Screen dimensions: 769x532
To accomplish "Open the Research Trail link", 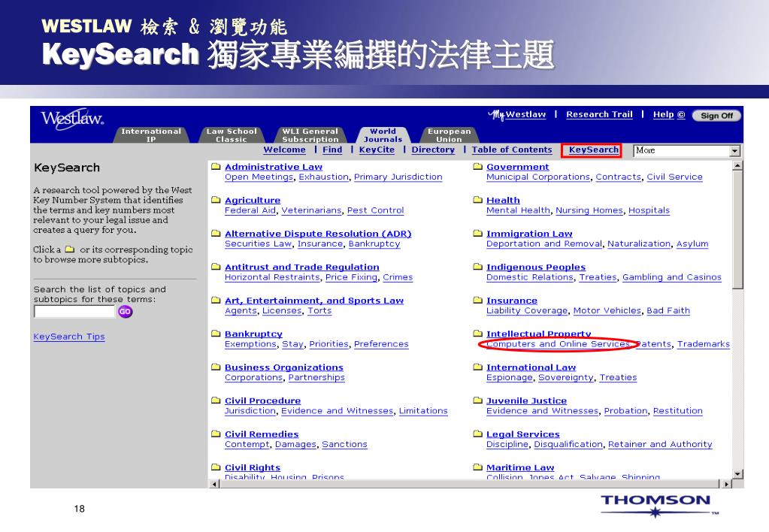I will click(599, 115).
